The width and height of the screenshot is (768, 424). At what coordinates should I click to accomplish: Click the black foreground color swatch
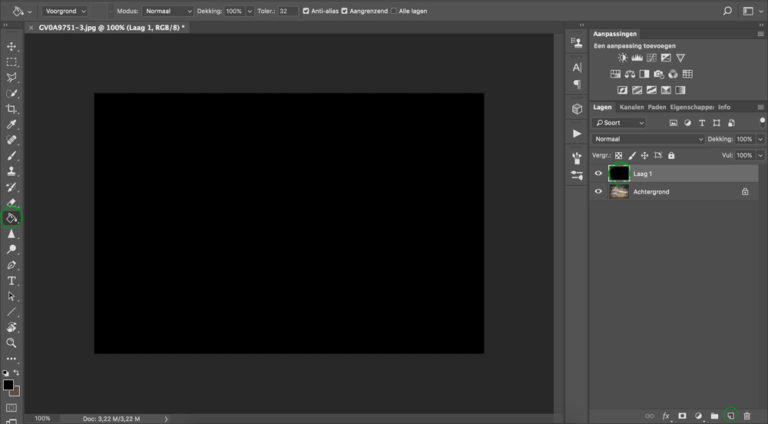[x=8, y=385]
